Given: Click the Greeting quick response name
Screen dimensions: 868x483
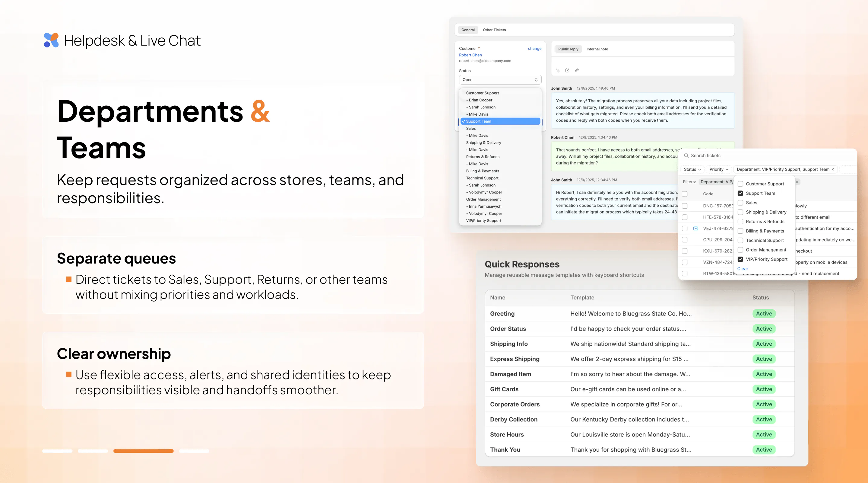Looking at the screenshot, I should [x=502, y=314].
